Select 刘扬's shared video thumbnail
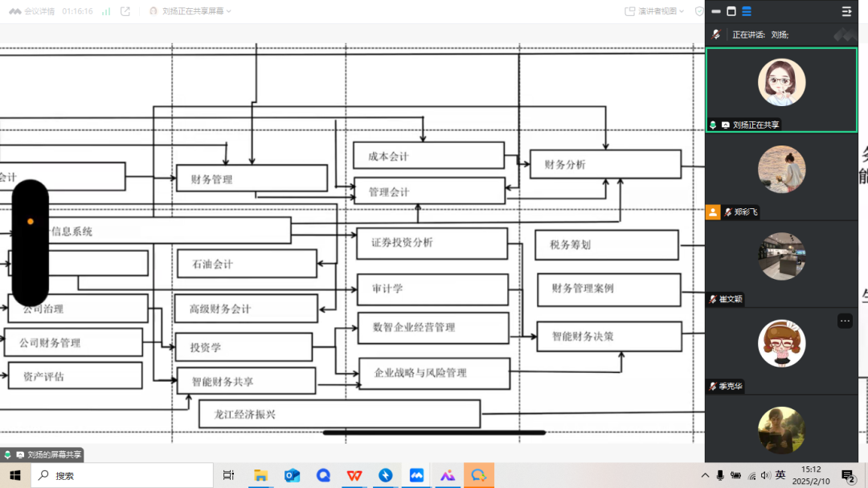The width and height of the screenshot is (868, 488). tap(781, 89)
